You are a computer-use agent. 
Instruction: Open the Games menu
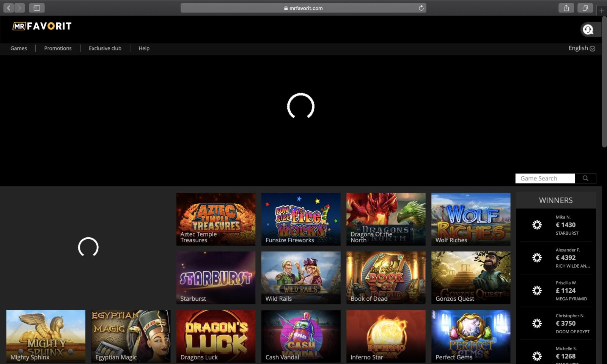tap(18, 48)
